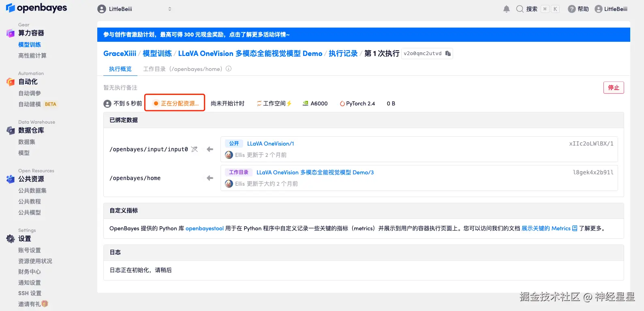Click 算力容器 sidebar icon
The height and width of the screenshot is (311, 644).
tap(11, 33)
